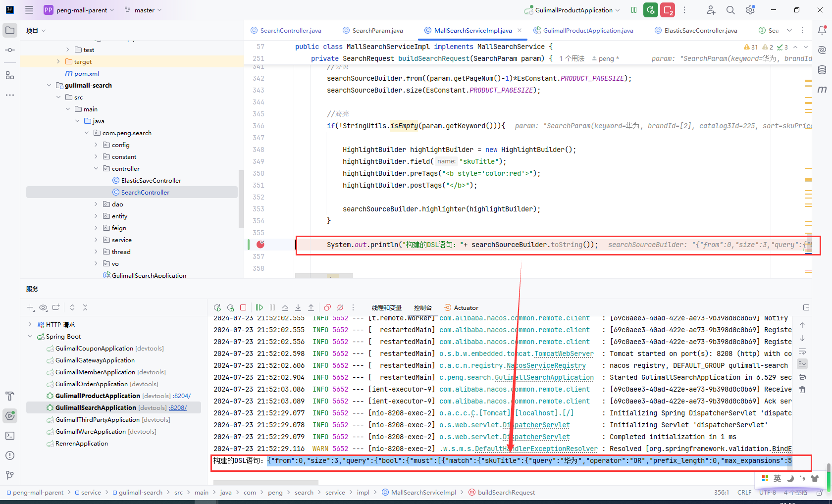The image size is (832, 504).
Task: Click View Breakpoints icon
Action: tap(327, 307)
